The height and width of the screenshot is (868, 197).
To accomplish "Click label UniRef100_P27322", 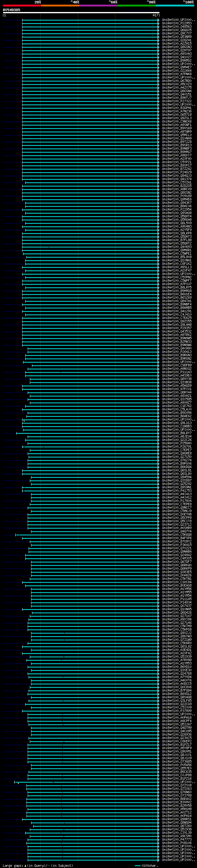I will pyautogui.click(x=177, y=101).
